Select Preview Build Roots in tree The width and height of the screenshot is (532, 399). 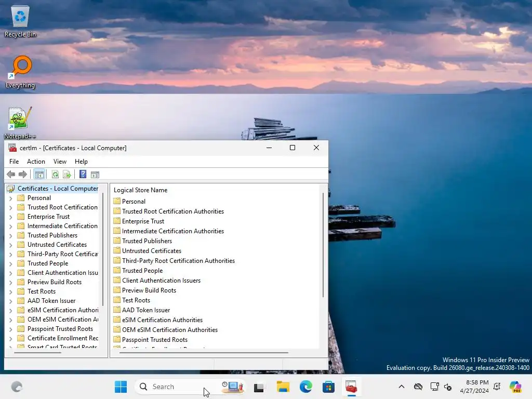(x=54, y=282)
